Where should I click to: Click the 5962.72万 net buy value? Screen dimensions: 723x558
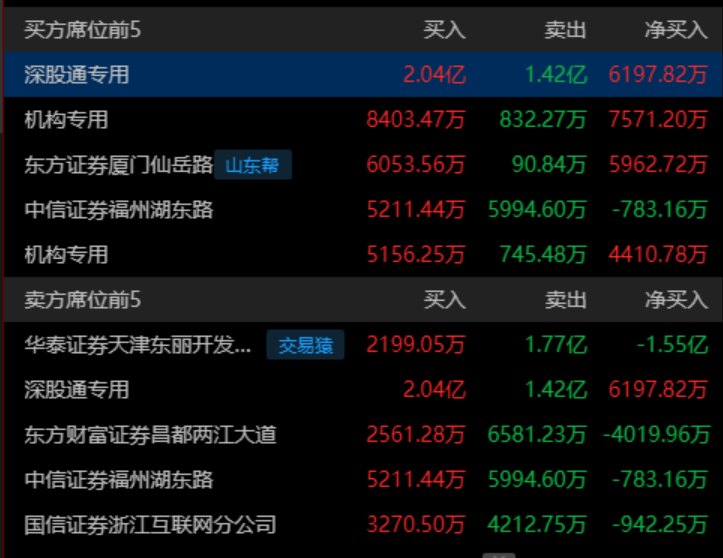[658, 165]
